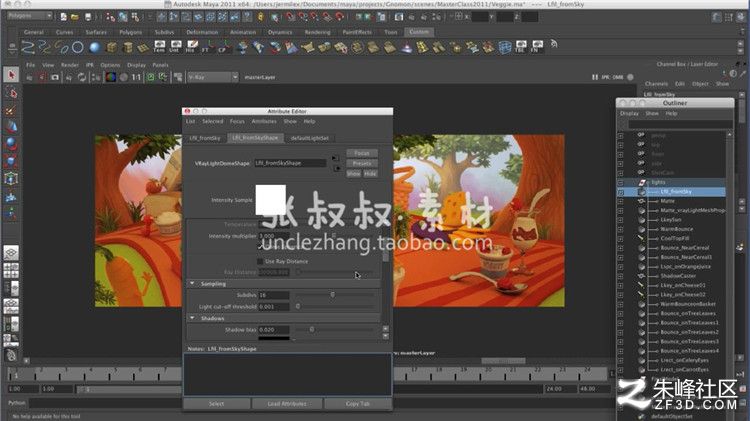Click the alpha channel grey circle icon
750x421 pixels.
point(124,77)
